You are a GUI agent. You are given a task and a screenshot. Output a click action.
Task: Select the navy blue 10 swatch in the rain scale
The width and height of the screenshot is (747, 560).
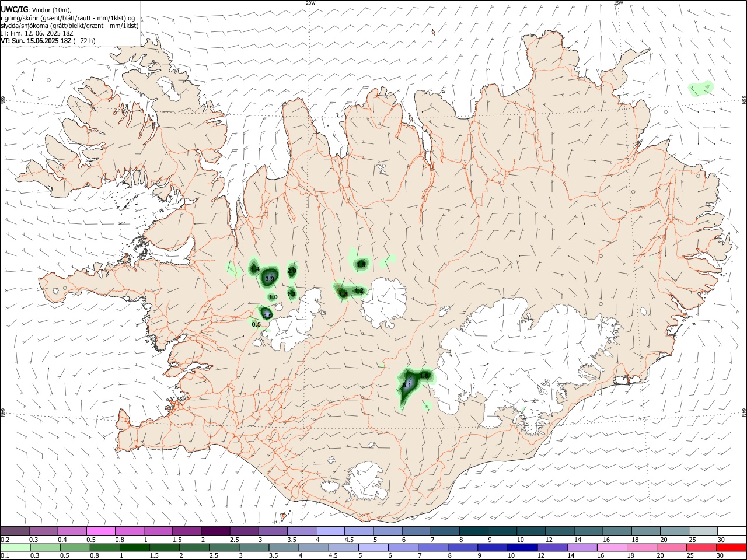[522, 548]
